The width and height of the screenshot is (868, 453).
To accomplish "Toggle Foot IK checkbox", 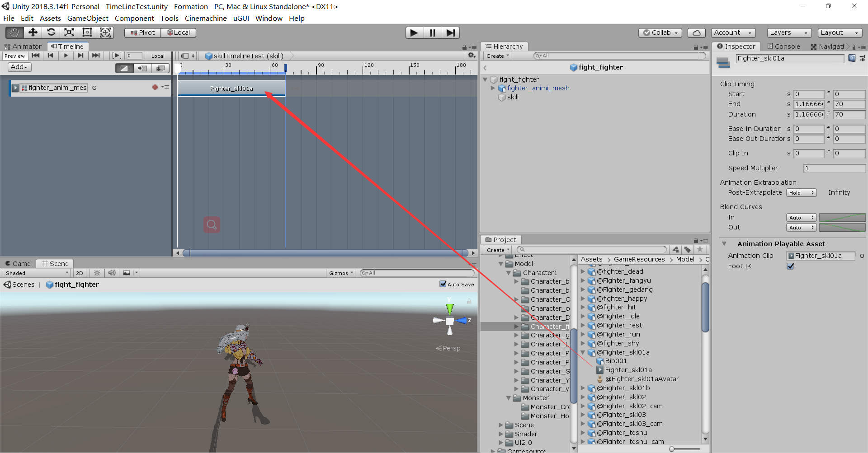I will pyautogui.click(x=790, y=266).
